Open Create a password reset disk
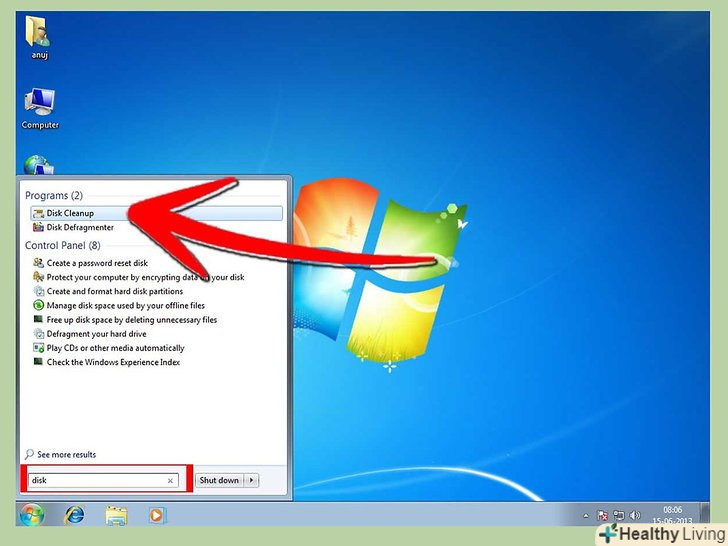 pos(97,263)
